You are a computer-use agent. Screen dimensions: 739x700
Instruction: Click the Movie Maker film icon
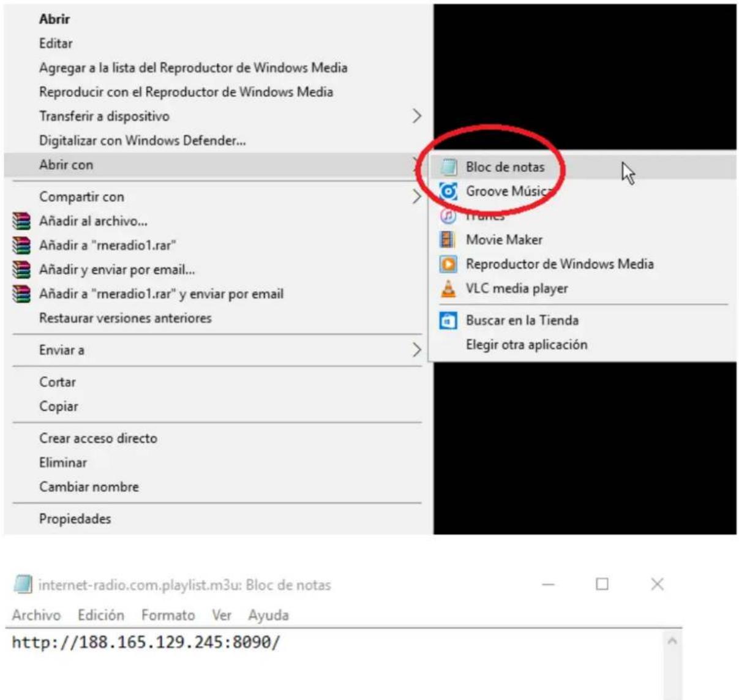[448, 239]
